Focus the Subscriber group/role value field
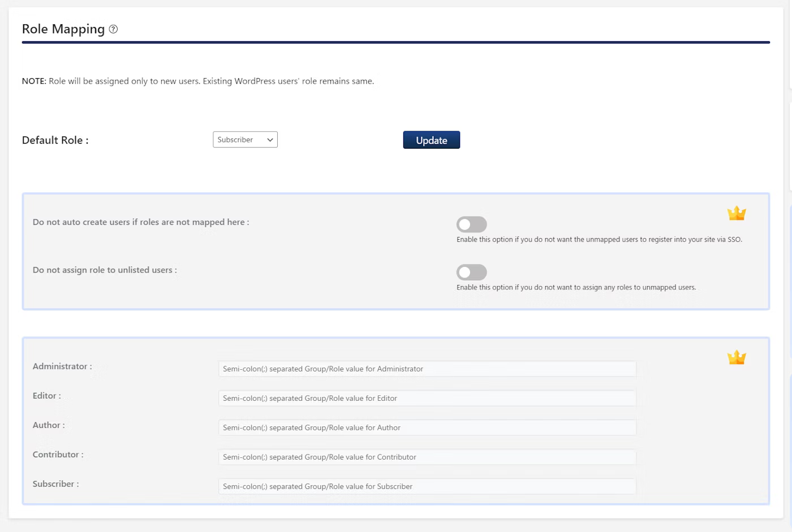Screen dimensions: 792x532 [x=427, y=486]
